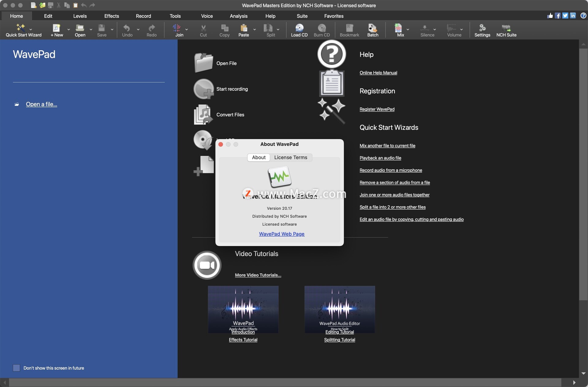
Task: Click the Online Help Manual link
Action: [378, 73]
